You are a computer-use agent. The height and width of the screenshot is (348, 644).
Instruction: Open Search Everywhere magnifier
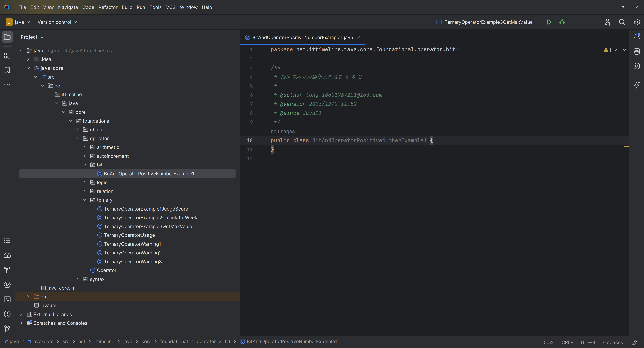622,22
